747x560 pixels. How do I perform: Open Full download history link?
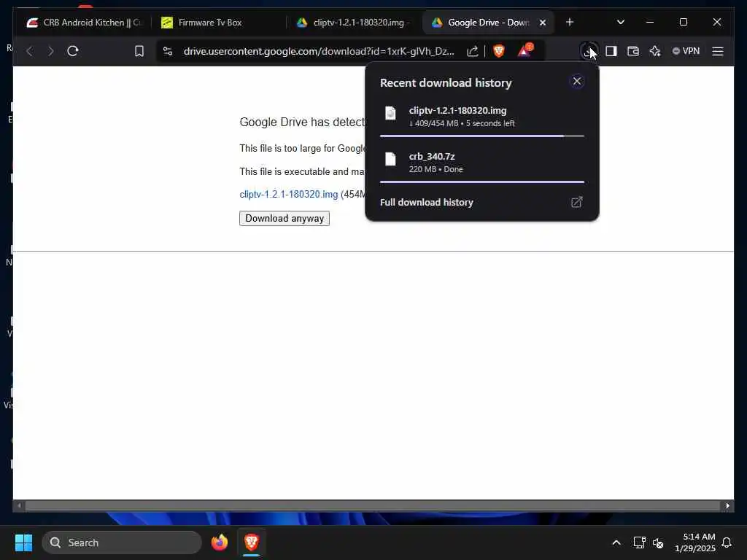point(426,202)
